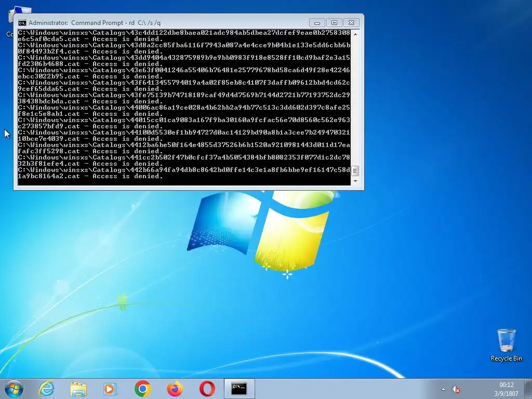Click the Command Prompt title bar text
532x399 pixels.
pos(95,23)
